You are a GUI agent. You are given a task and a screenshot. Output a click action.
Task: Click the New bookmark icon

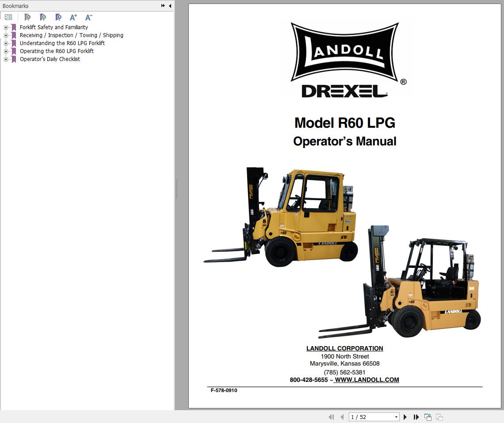pyautogui.click(x=42, y=17)
